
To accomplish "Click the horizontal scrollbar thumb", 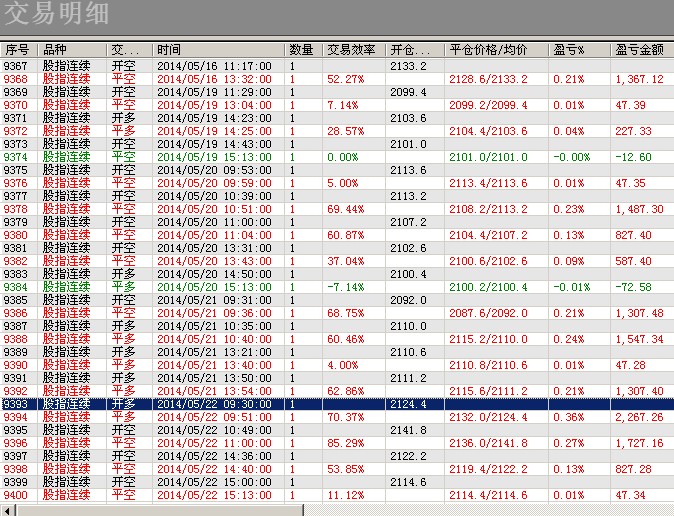I will point(160,510).
